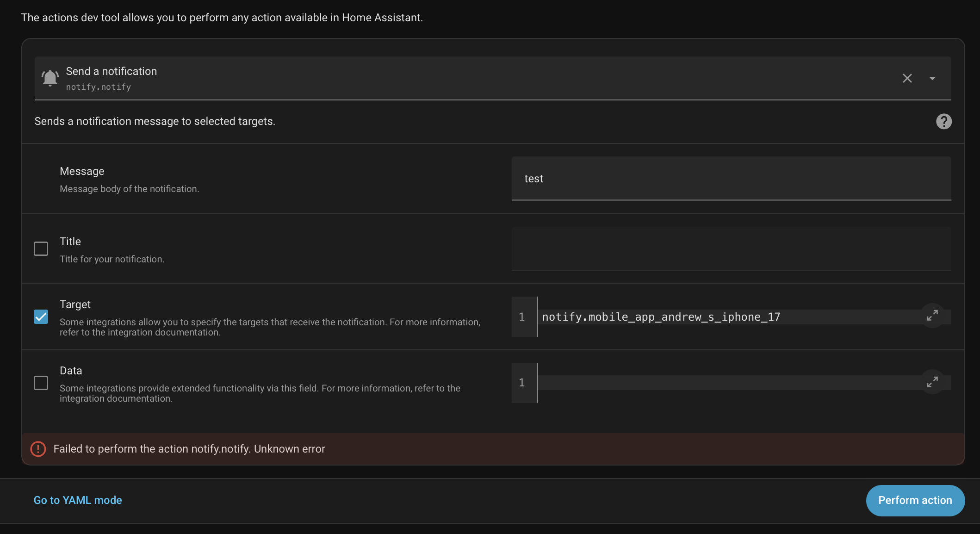Click the Message field containing test
This screenshot has height=534, width=980.
coord(731,179)
